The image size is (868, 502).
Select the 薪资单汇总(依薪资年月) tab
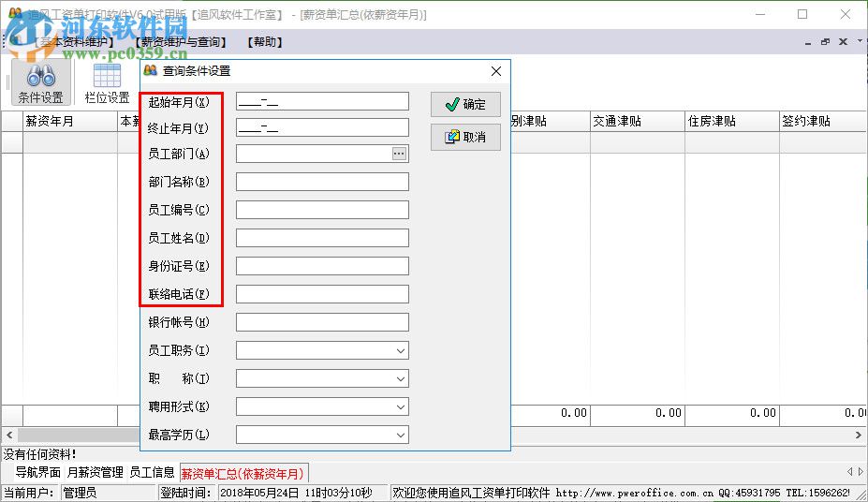(x=243, y=474)
